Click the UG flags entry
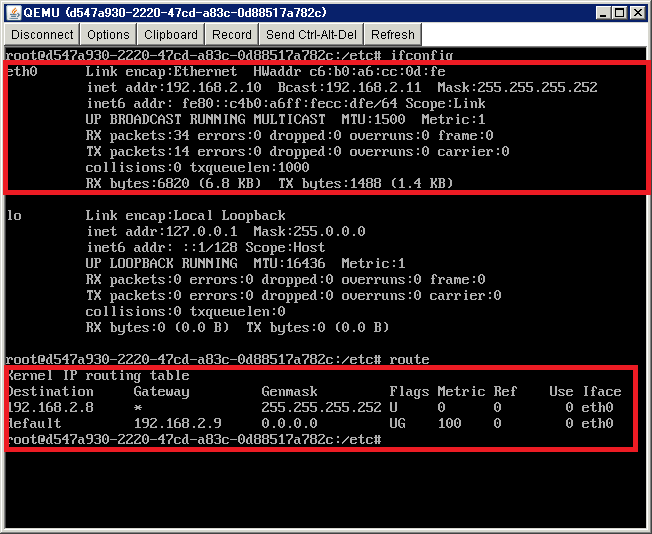This screenshot has height=534, width=652. click(x=398, y=423)
